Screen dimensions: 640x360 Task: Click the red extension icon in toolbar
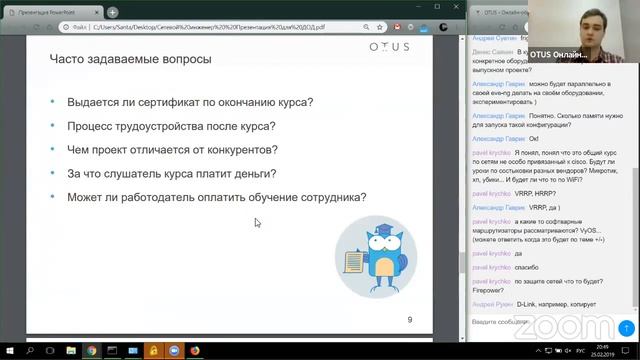point(397,27)
